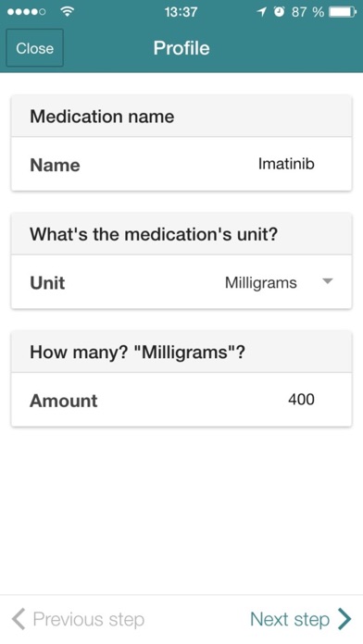Tap the medication's unit question header
The height and width of the screenshot is (644, 363).
[154, 234]
